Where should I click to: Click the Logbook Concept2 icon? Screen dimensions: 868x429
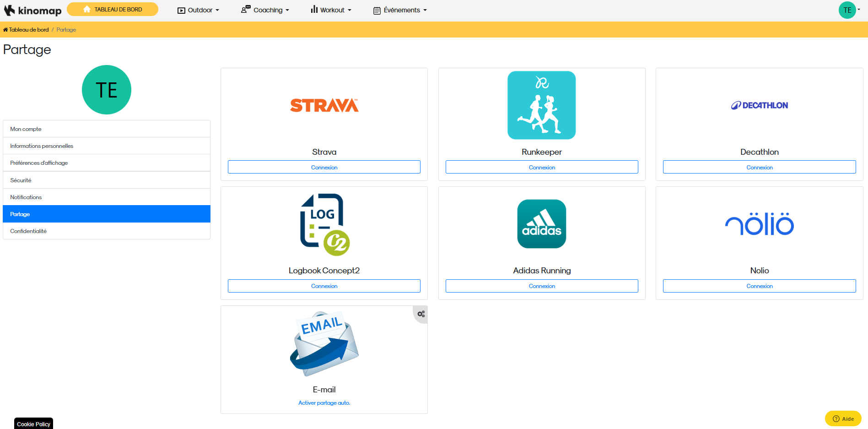(324, 224)
